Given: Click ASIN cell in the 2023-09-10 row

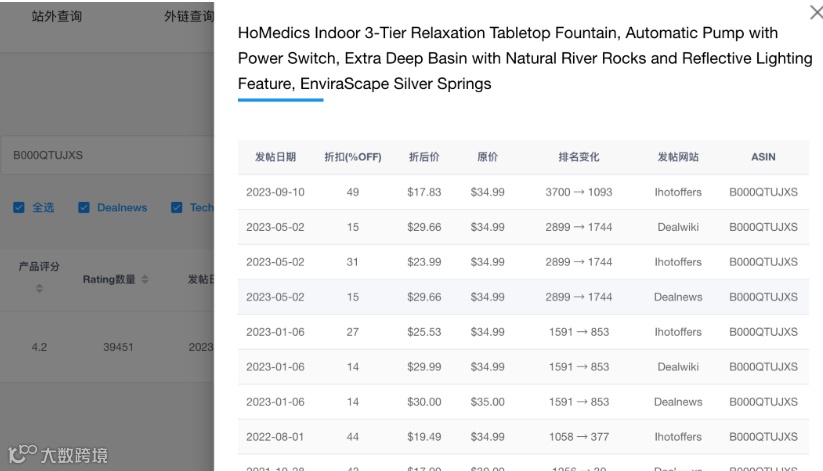Looking at the screenshot, I should point(763,192).
